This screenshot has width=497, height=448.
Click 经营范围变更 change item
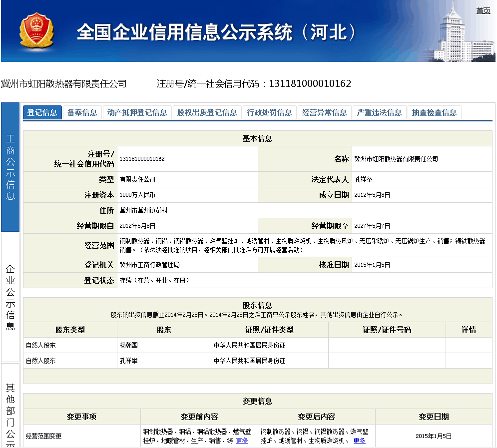(x=44, y=437)
